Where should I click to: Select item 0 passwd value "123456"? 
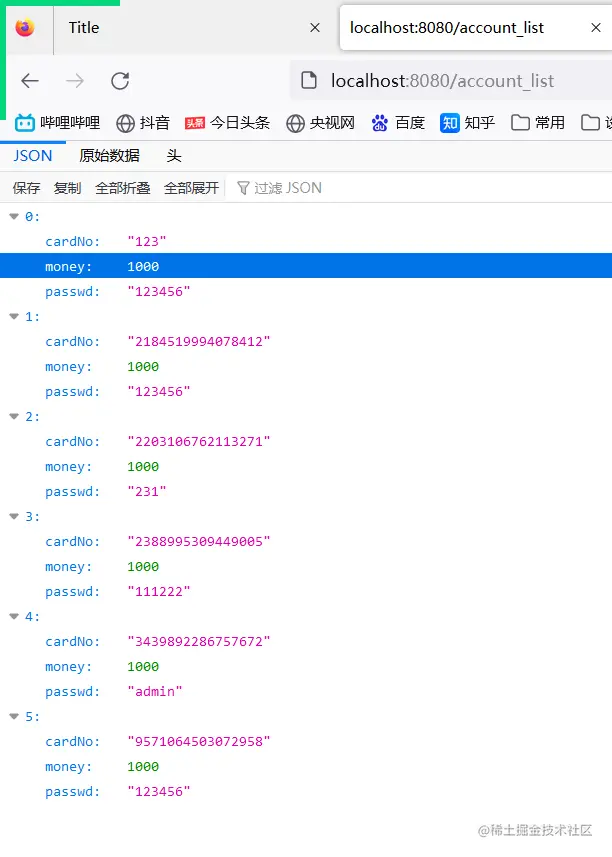tap(159, 291)
